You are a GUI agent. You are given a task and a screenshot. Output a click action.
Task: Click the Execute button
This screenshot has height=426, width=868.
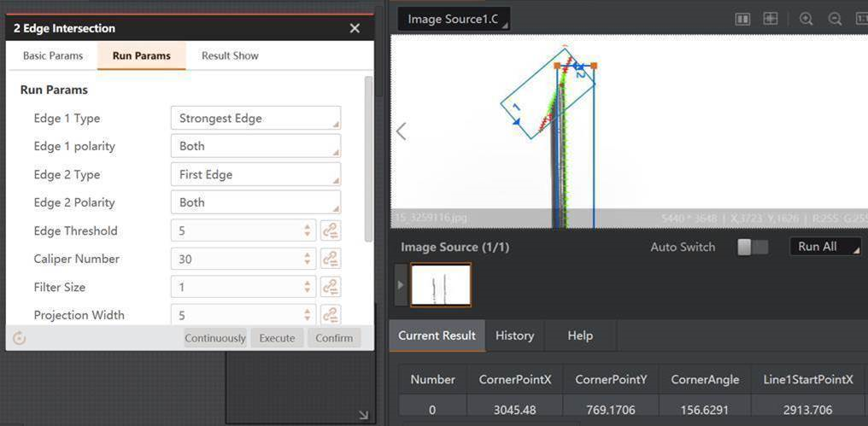277,338
